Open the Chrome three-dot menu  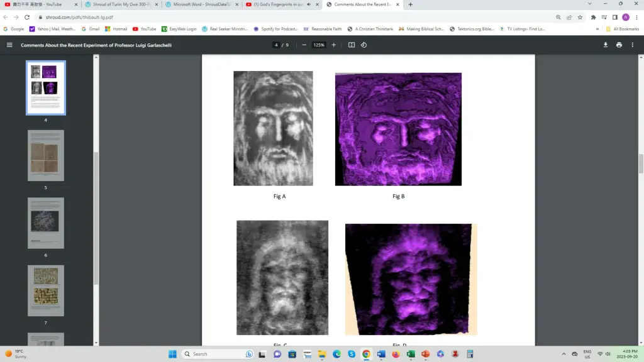[636, 17]
